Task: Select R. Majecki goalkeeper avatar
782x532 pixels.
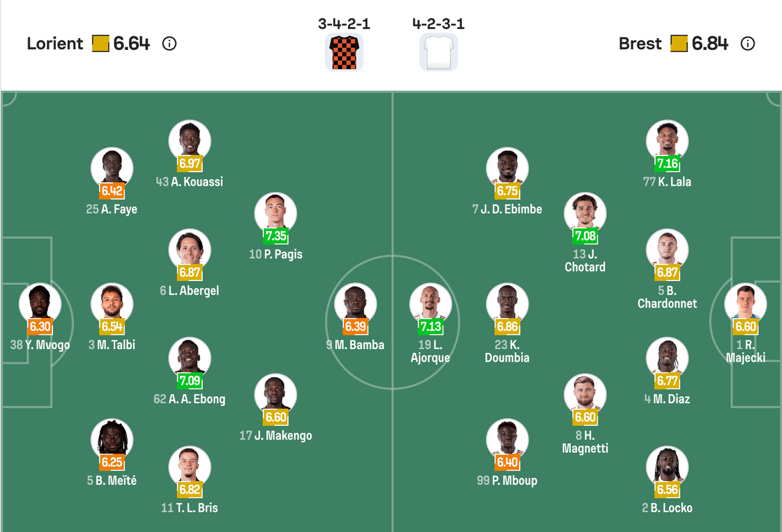Action: [x=745, y=303]
